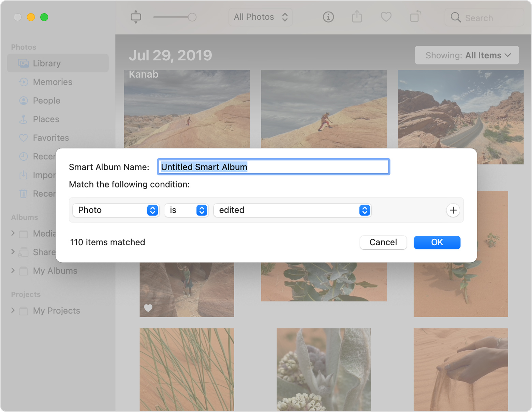Select People in the sidebar
Image resolution: width=532 pixels, height=412 pixels.
[x=46, y=101]
